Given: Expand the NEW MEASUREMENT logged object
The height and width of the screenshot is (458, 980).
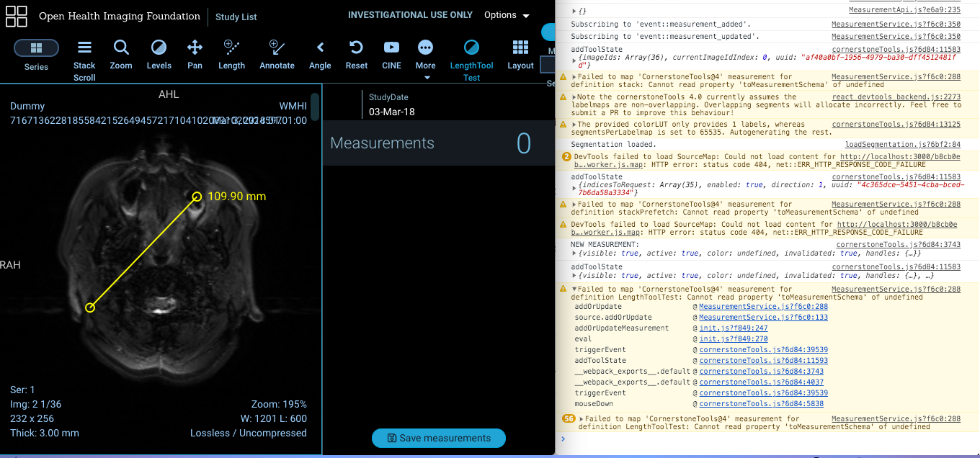Looking at the screenshot, I should click(574, 253).
